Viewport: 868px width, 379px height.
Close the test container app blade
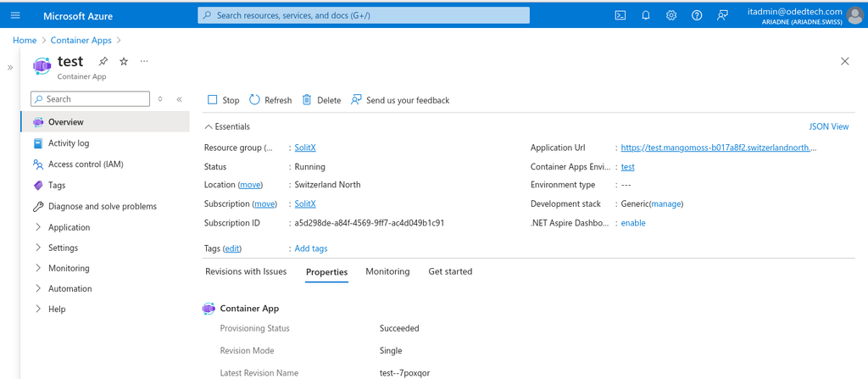[x=845, y=62]
